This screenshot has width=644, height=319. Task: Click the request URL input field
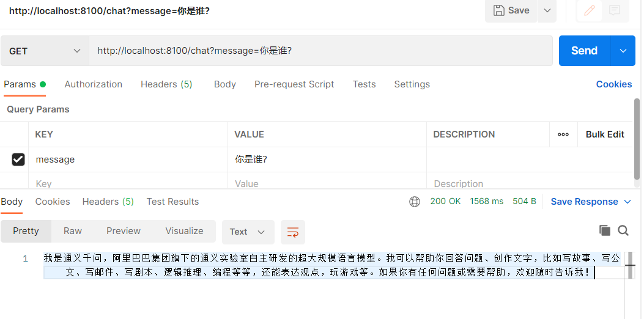coord(320,51)
